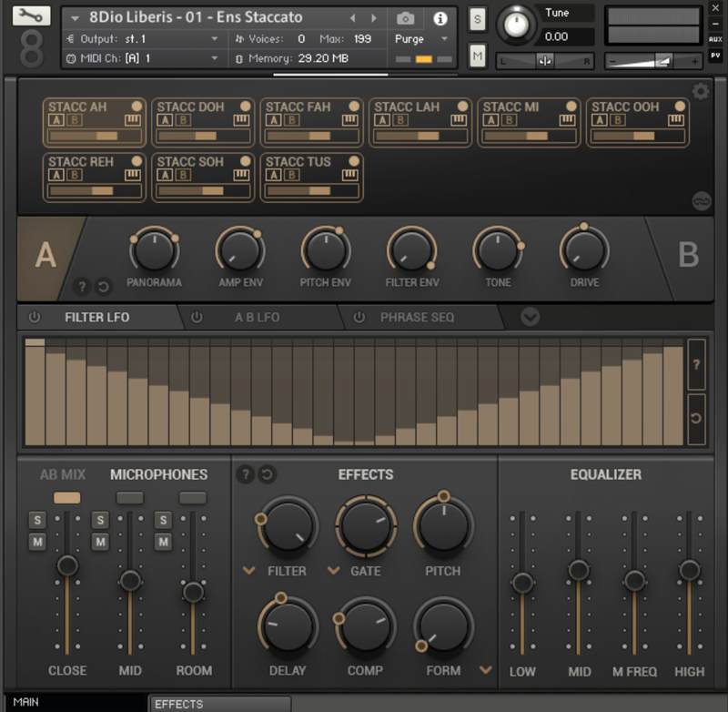This screenshot has height=712, width=728.
Task: Expand the Gate effect chevron
Action: click(x=333, y=570)
